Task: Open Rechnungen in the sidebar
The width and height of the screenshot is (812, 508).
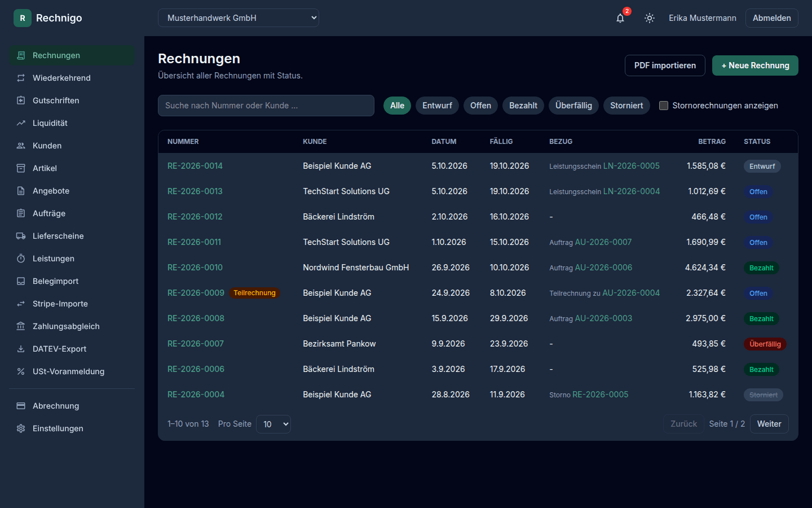Action: (x=72, y=55)
